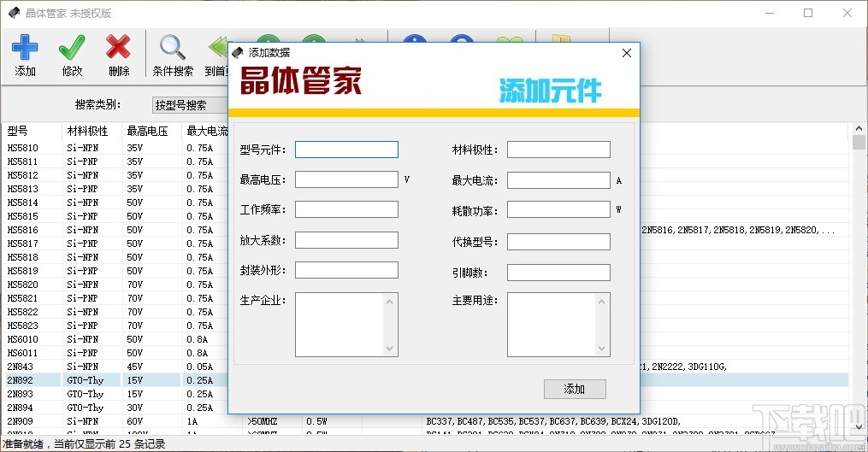Click inside the 生产企业 text area
This screenshot has width=868, height=452.
[x=340, y=324]
